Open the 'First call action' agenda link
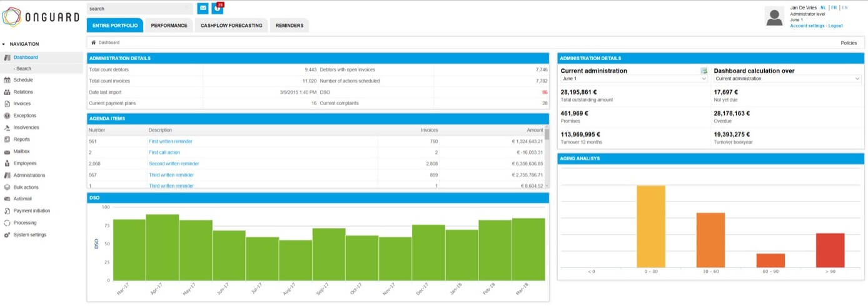 164,153
